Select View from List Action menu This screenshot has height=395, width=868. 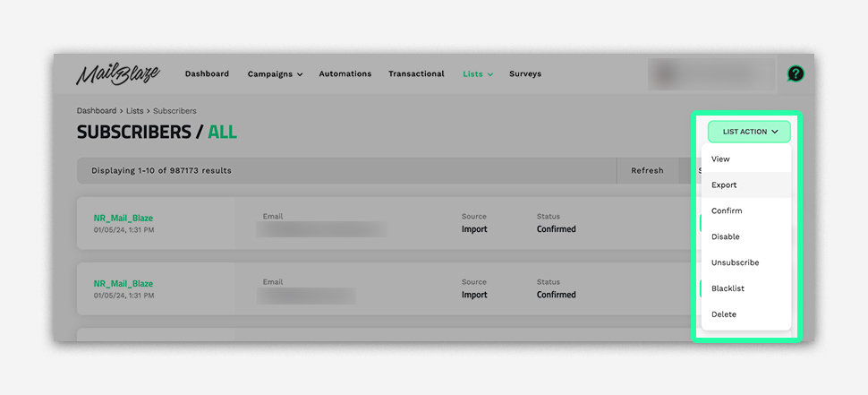(x=720, y=159)
